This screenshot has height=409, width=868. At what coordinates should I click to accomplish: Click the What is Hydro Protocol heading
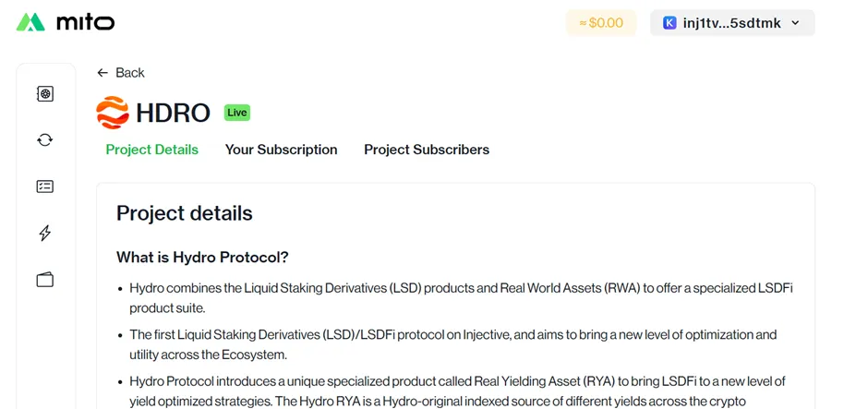coord(202,258)
